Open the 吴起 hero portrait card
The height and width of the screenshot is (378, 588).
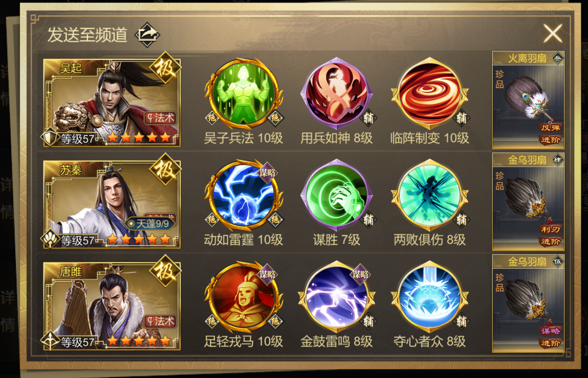tap(112, 102)
